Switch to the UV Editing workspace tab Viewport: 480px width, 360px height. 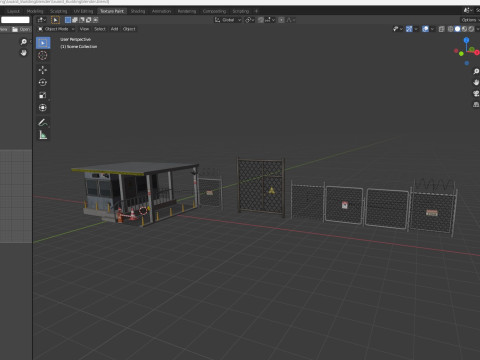[83, 11]
